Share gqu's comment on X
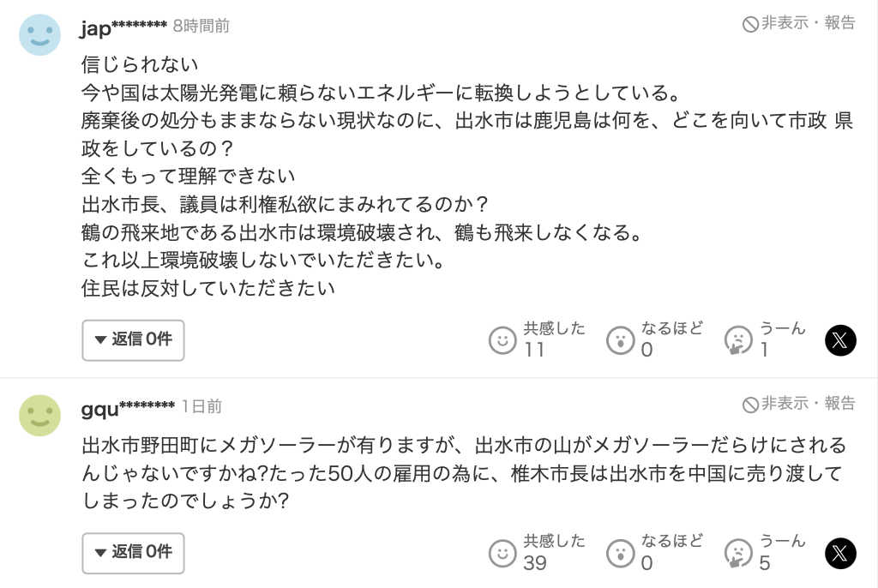The image size is (878, 588). coord(840,553)
